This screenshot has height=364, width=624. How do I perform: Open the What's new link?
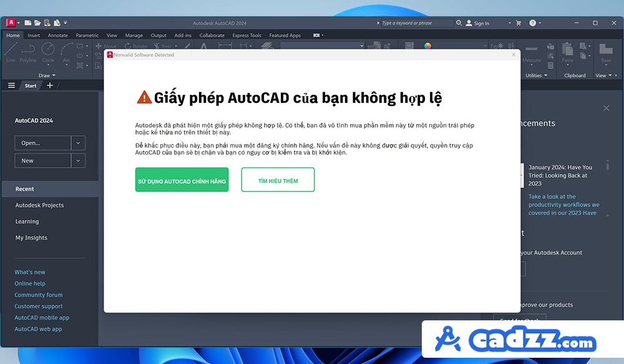[30, 272]
